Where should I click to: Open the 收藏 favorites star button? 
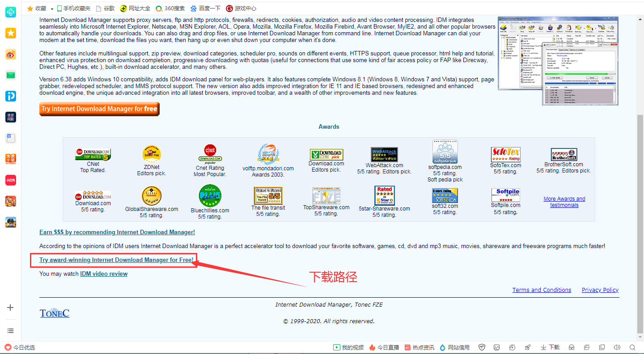36,8
